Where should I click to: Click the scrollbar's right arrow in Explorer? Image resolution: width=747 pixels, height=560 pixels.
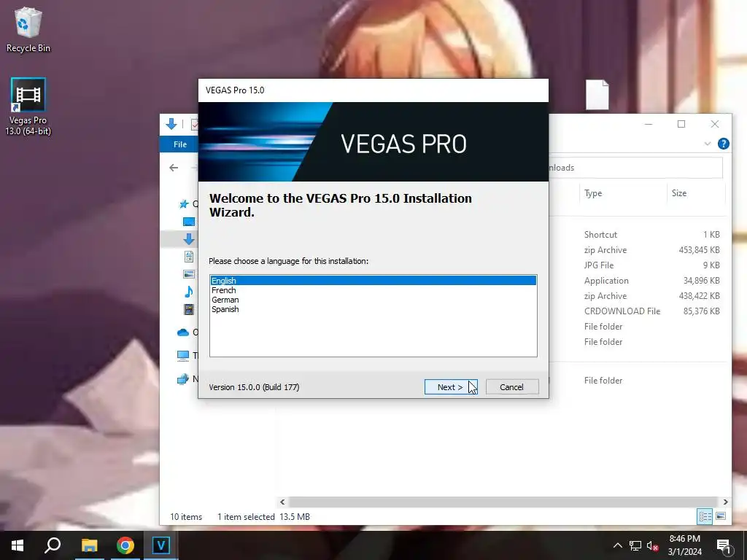click(726, 502)
